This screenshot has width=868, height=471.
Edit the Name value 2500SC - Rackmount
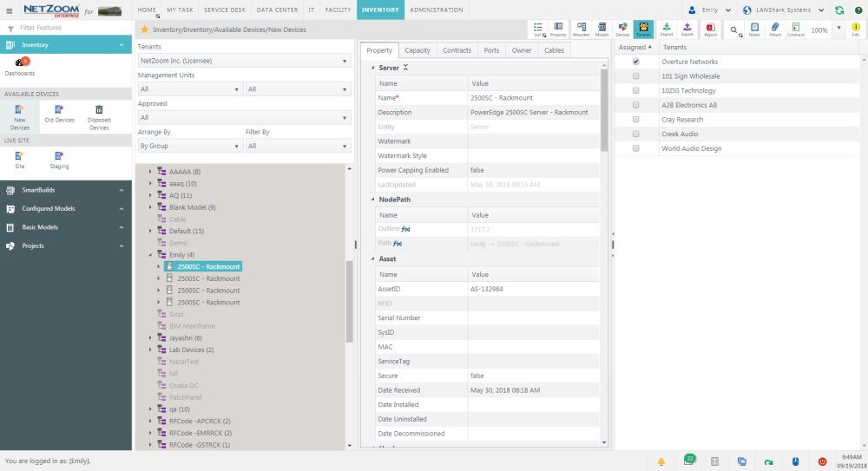coord(533,98)
